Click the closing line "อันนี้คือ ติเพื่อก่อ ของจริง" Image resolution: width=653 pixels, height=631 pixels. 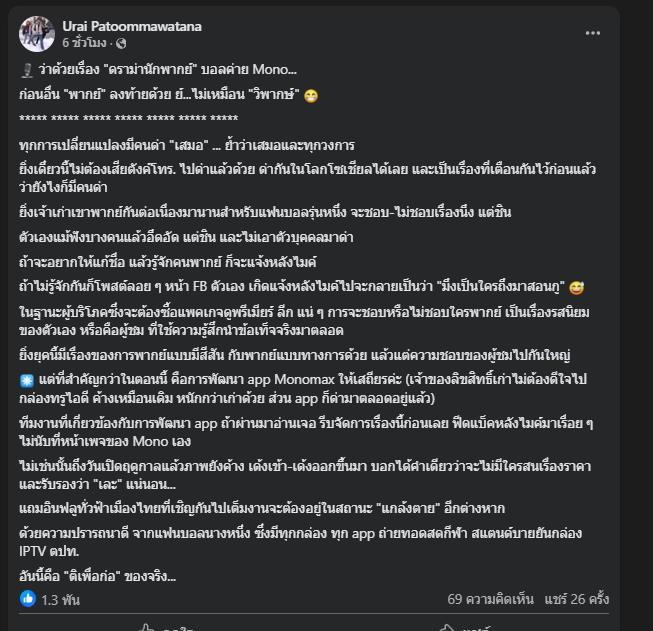pos(97,576)
